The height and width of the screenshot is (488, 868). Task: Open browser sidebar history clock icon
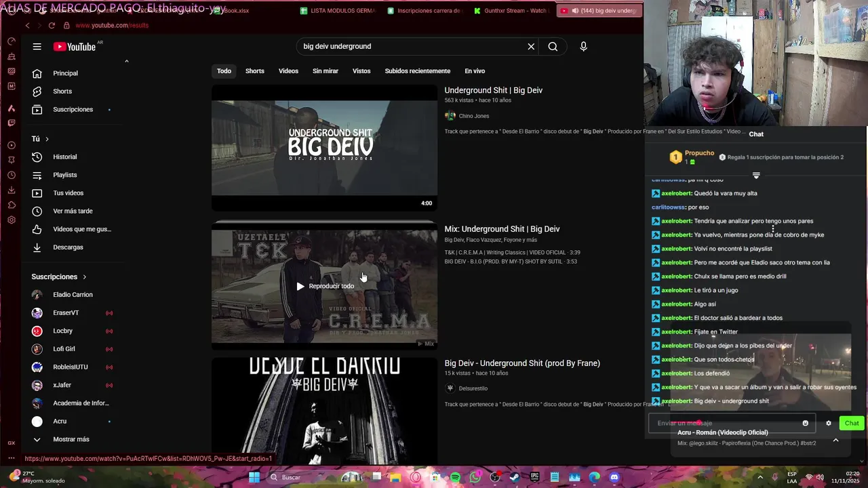pos(12,175)
